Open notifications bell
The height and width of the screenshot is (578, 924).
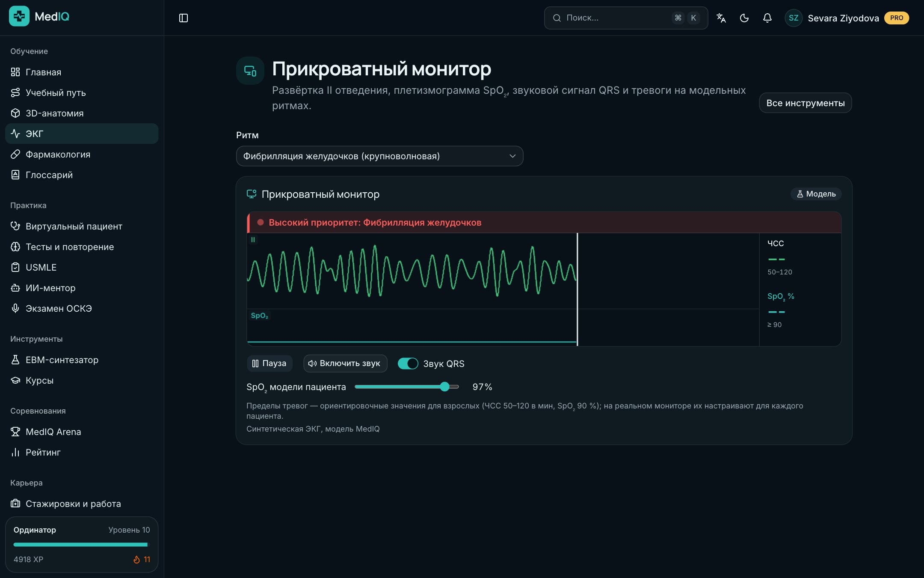click(x=767, y=18)
